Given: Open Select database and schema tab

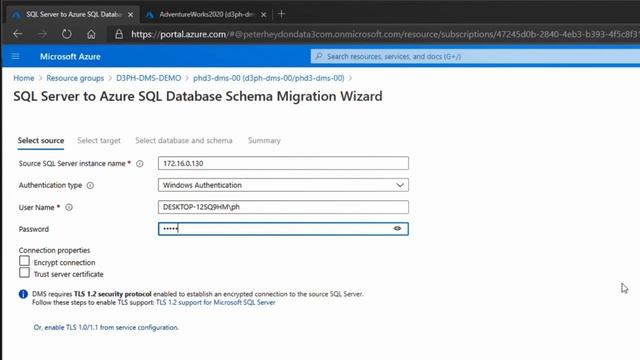Looking at the screenshot, I should (x=184, y=140).
